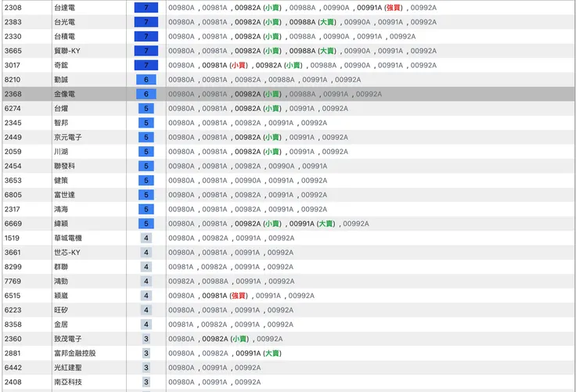Click the 5 count badge in 6274 row
This screenshot has height=392, width=579.
click(146, 109)
